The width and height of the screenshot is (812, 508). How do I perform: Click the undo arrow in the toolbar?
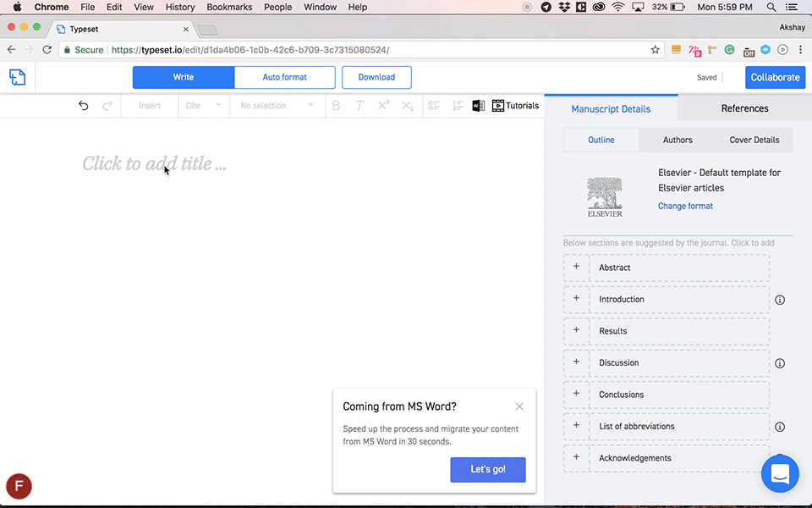pos(83,106)
